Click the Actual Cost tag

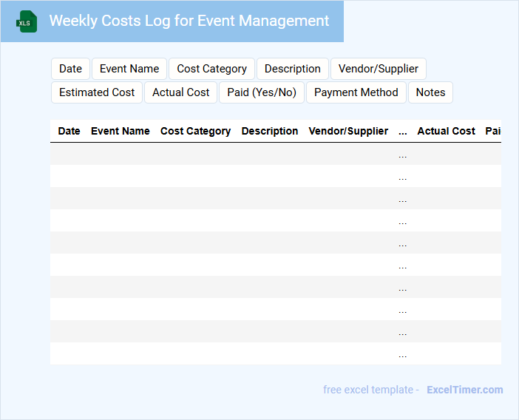181,92
